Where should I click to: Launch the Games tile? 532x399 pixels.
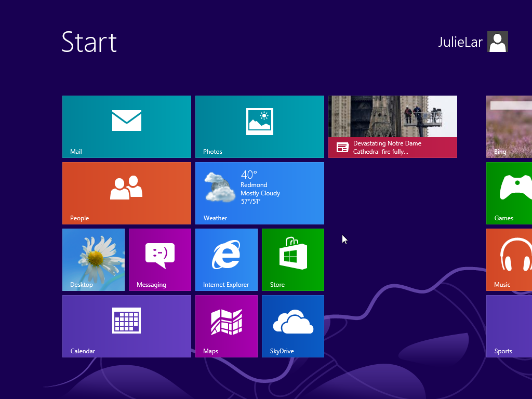click(x=509, y=193)
